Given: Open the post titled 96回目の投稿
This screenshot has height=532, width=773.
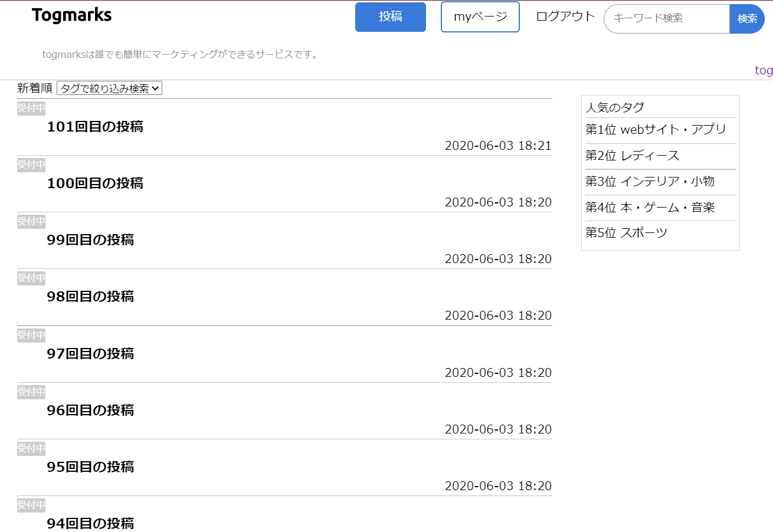Looking at the screenshot, I should point(90,411).
